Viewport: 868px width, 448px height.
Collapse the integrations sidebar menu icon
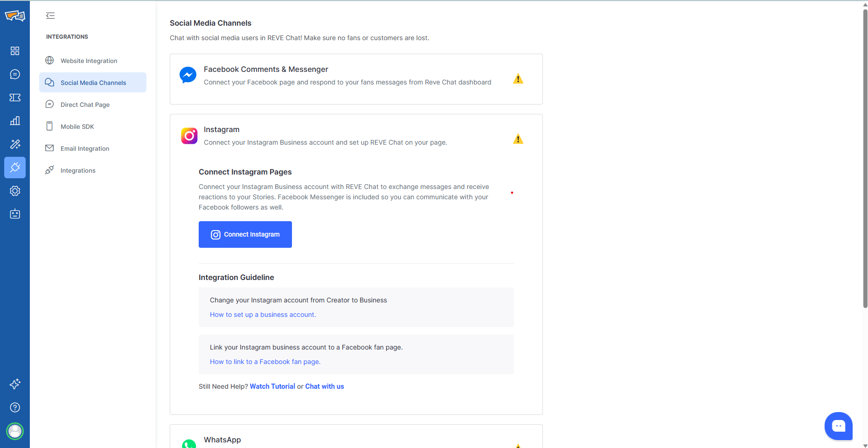pyautogui.click(x=50, y=16)
